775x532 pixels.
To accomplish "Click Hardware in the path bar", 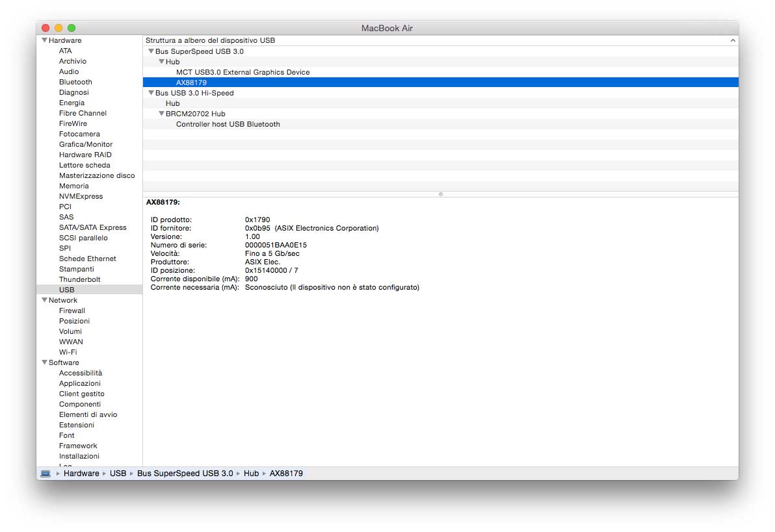I will tap(81, 474).
